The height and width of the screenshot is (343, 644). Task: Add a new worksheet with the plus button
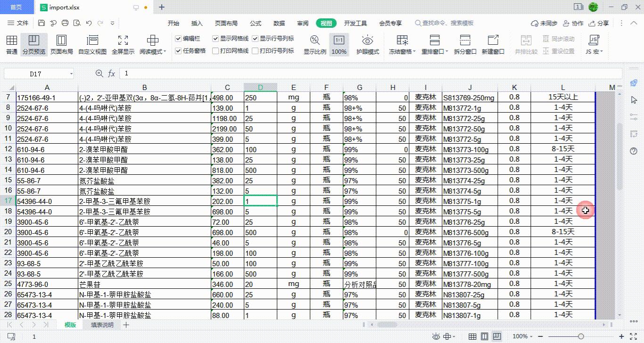tap(125, 325)
